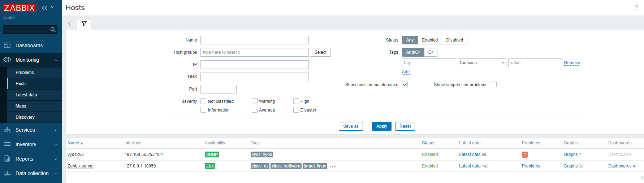This screenshot has width=644, height=183.
Task: Toggle kiosk mode icon next to logo
Action: 53,8
